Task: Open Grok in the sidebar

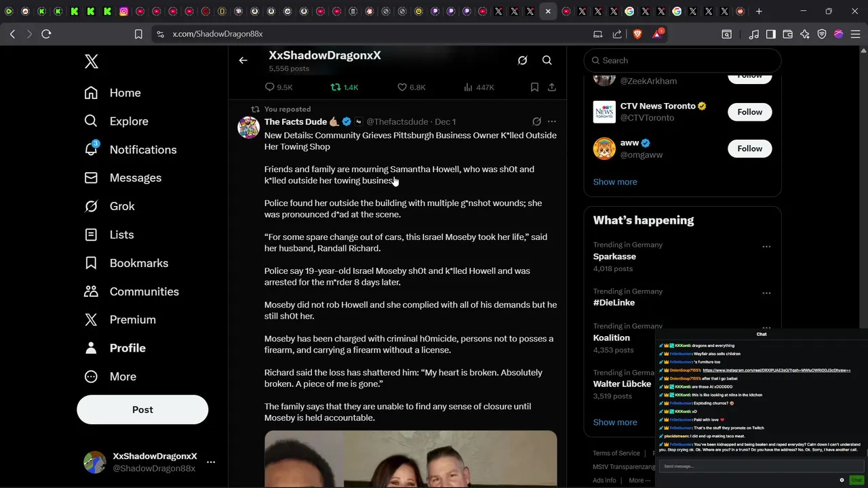Action: coord(109,206)
